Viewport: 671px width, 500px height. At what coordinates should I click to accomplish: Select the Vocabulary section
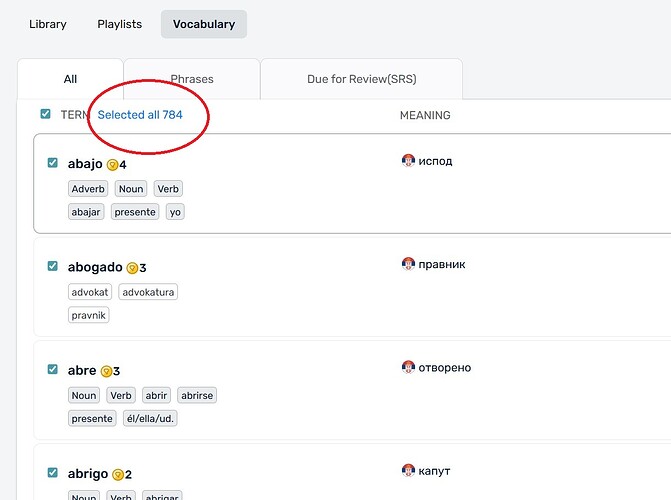point(204,24)
